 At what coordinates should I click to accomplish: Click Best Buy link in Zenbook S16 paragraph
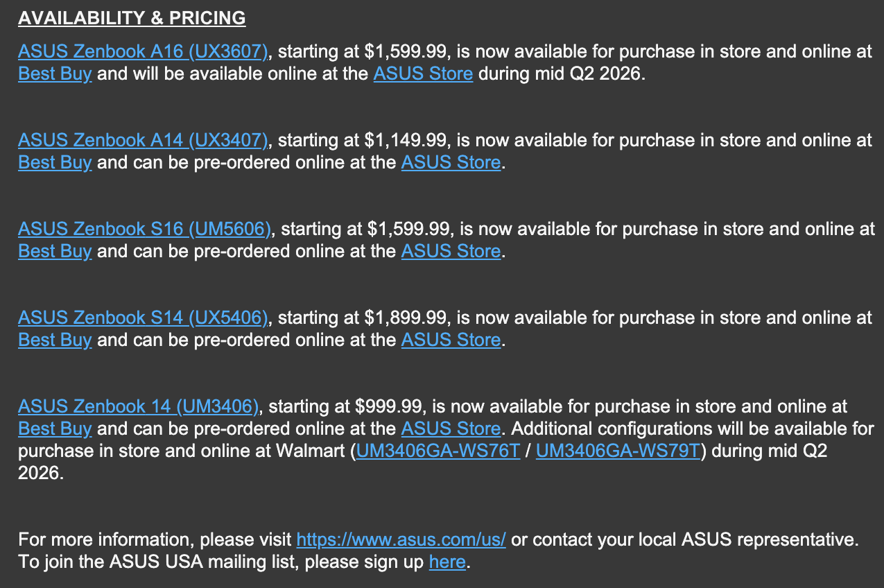coord(55,251)
